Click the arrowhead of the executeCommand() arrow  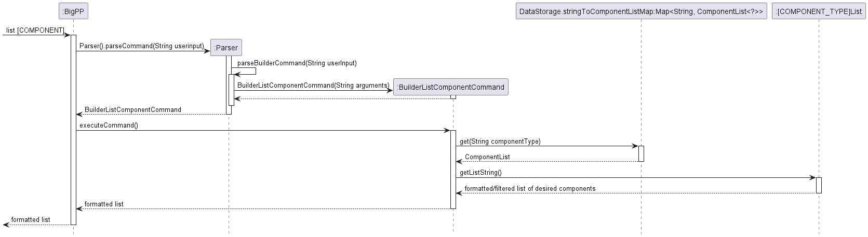pos(446,131)
